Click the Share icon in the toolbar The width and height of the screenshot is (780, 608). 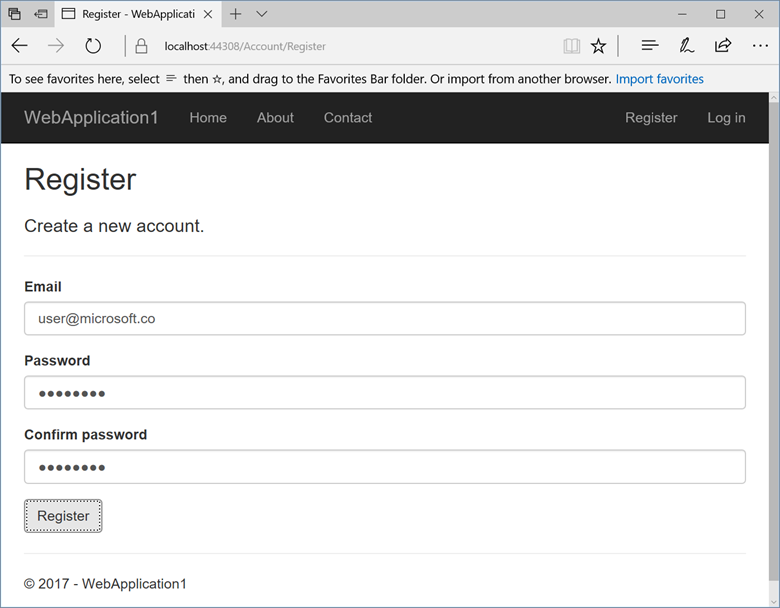point(723,46)
